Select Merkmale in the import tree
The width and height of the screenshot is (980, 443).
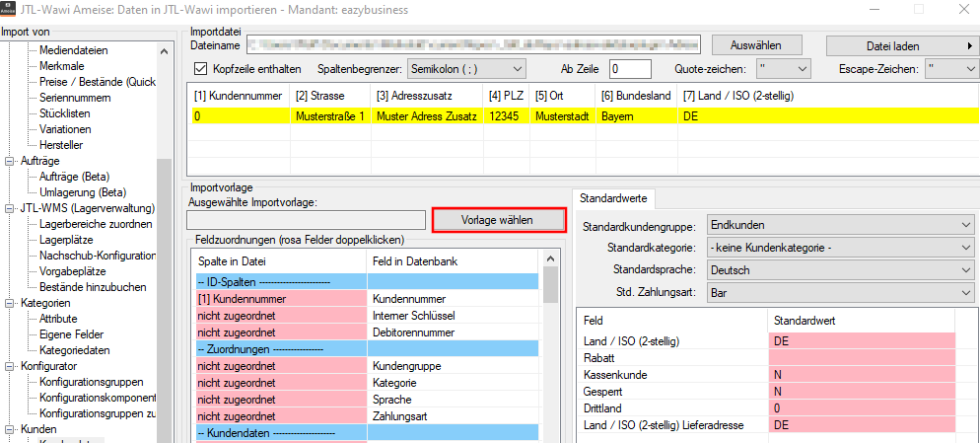pyautogui.click(x=61, y=66)
